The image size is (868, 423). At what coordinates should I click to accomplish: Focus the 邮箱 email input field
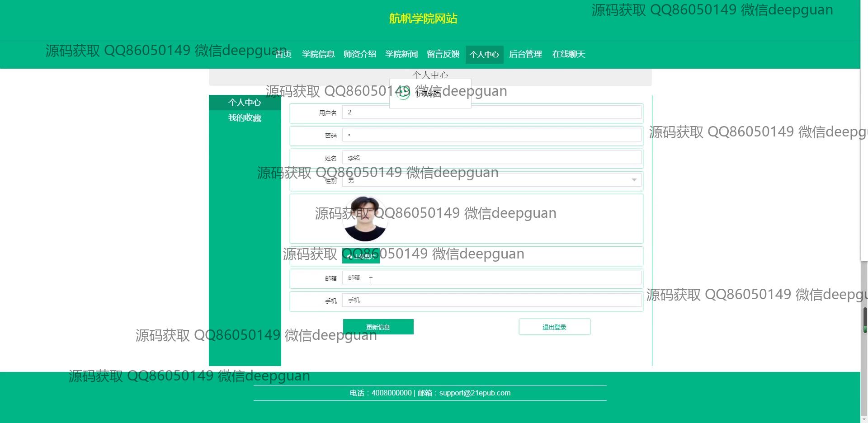tap(491, 278)
